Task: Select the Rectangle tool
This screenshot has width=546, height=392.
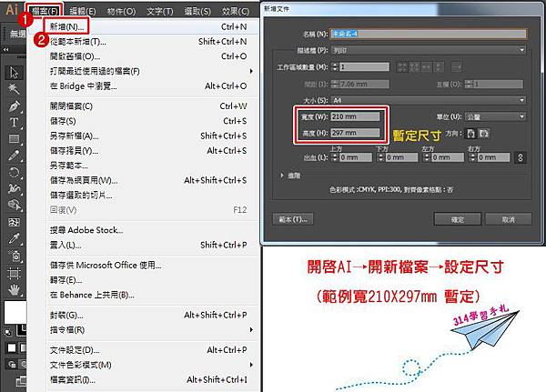Action: coord(14,139)
